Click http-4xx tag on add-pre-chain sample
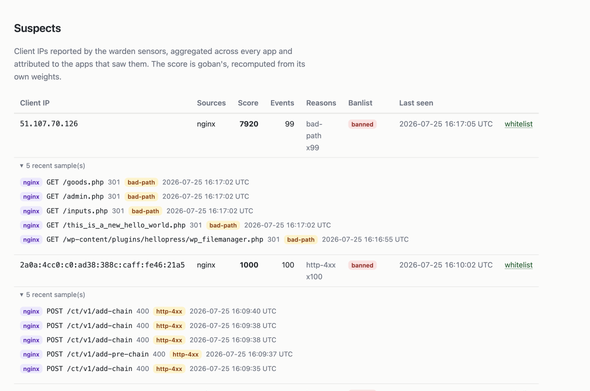 pos(186,354)
